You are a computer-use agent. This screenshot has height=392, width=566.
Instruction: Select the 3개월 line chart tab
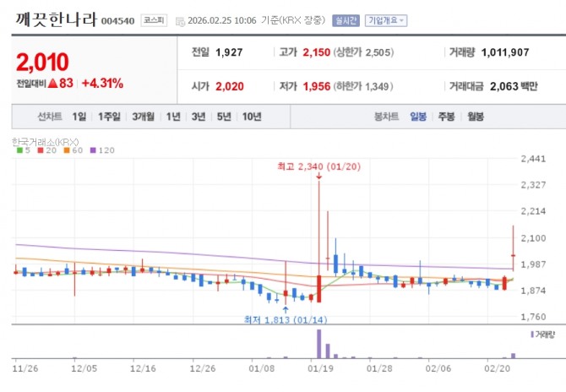(143, 117)
